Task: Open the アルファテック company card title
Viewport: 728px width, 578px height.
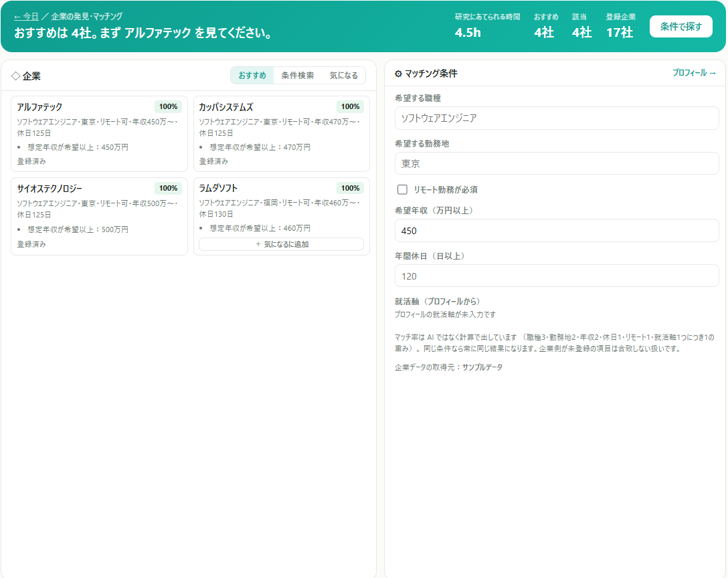Action: tap(39, 107)
